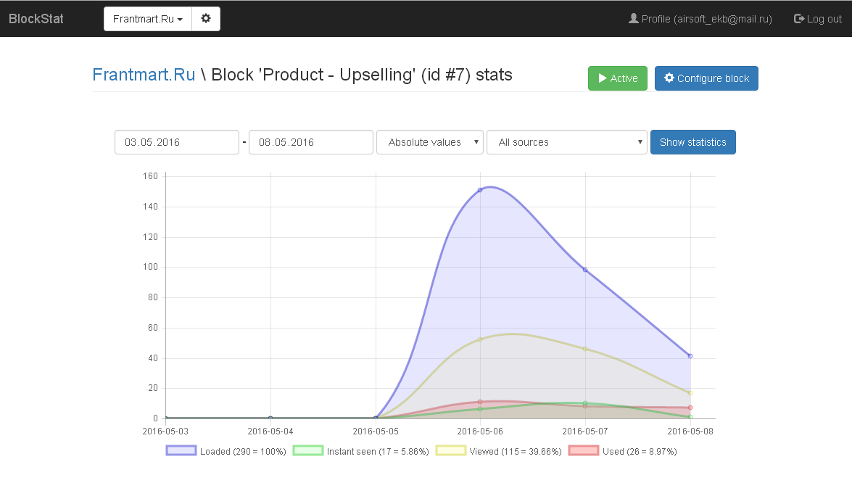Screen dimensions: 852x504
Task: Click the Log out icon link
Action: point(817,19)
